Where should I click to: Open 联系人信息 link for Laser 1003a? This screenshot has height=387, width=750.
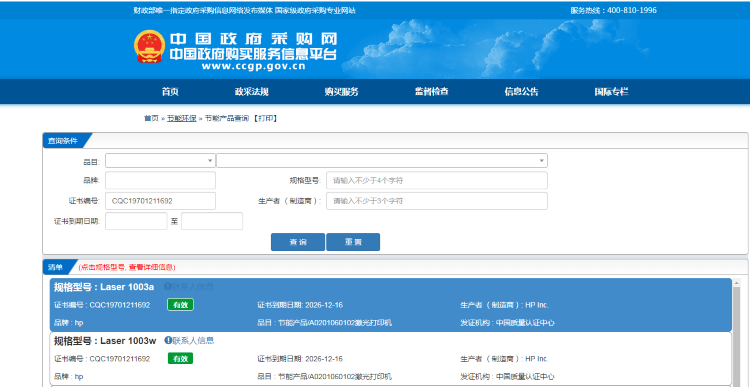[x=193, y=287]
